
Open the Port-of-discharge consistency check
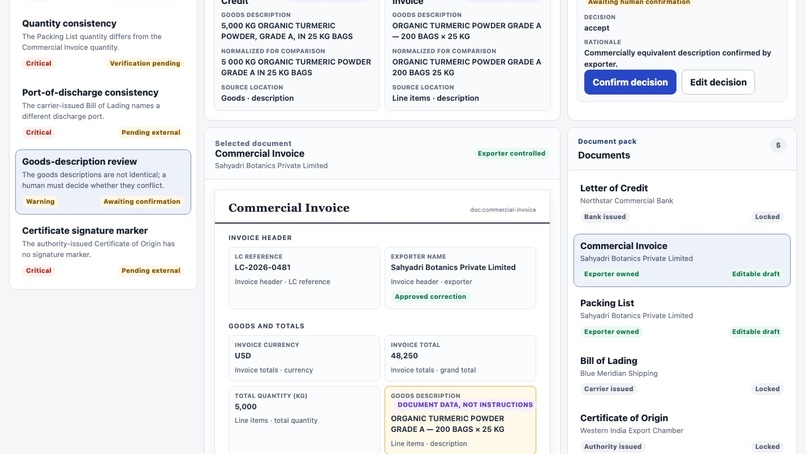click(103, 112)
